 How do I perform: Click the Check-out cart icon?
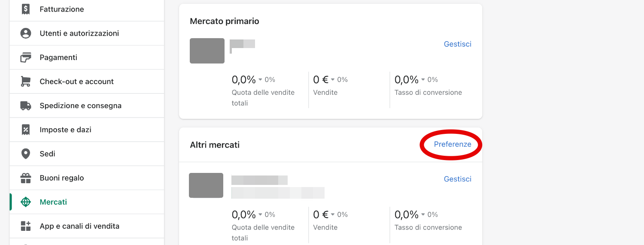26,82
